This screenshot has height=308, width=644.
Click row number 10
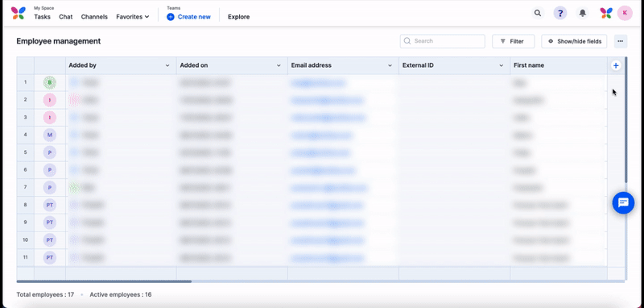(26, 239)
